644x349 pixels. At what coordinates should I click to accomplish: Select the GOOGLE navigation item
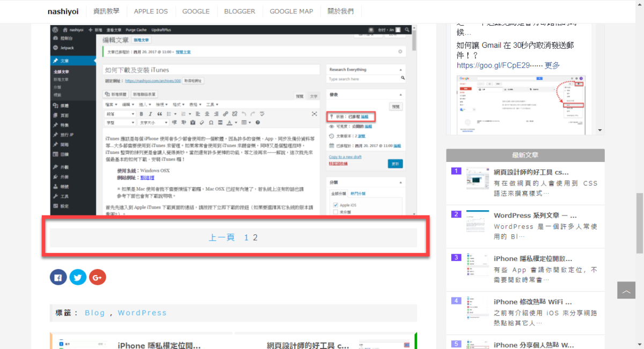(196, 11)
